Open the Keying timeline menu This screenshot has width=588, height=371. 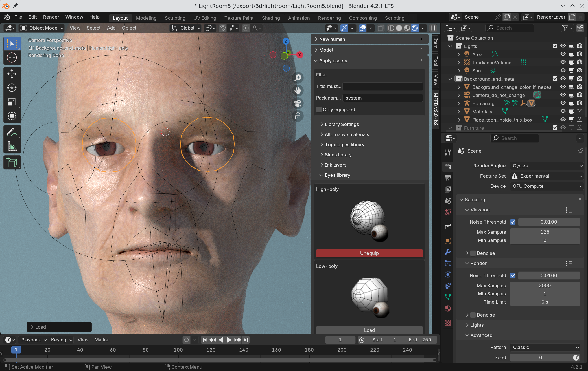(61, 340)
